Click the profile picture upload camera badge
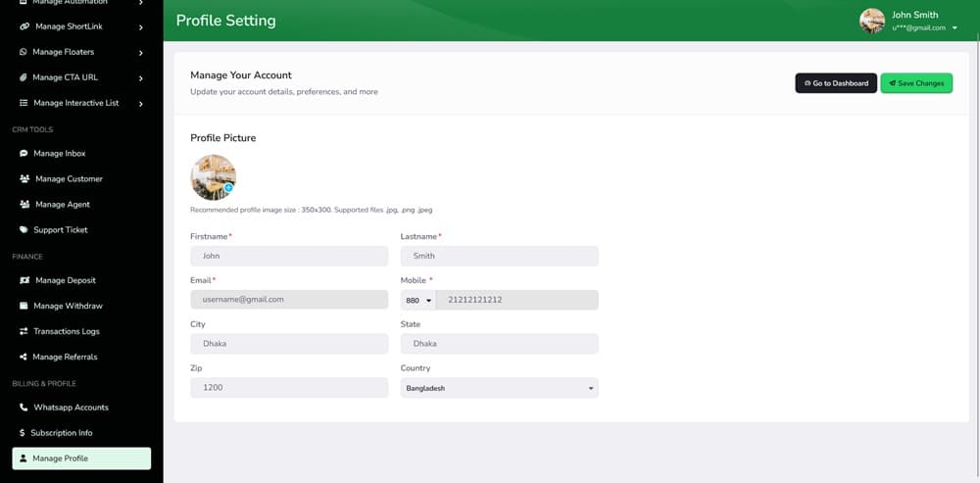 coord(228,187)
